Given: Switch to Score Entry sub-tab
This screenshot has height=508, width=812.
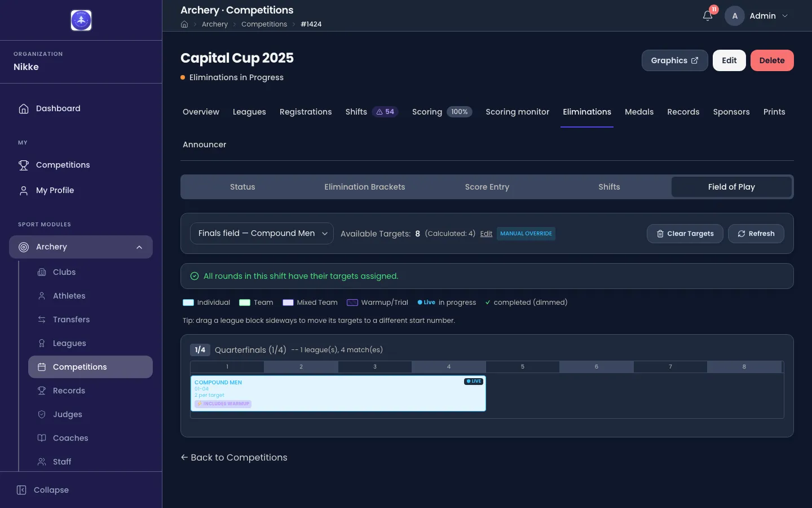Looking at the screenshot, I should 487,187.
